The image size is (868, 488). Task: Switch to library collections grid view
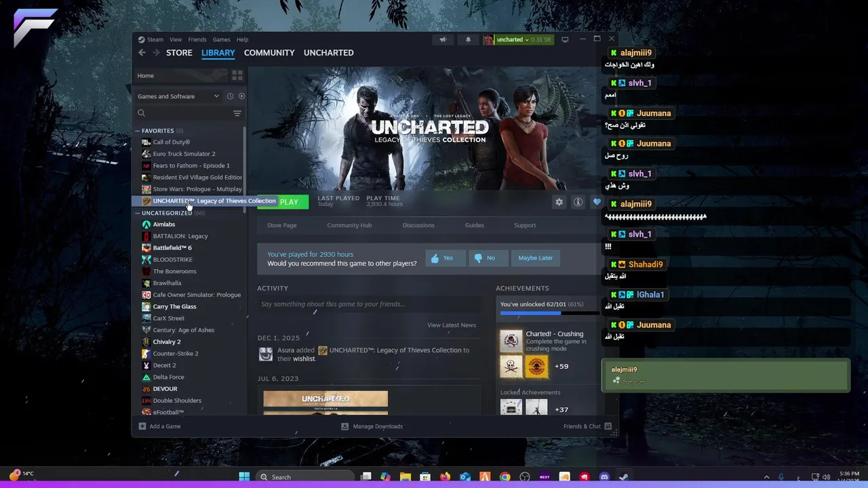click(x=237, y=75)
